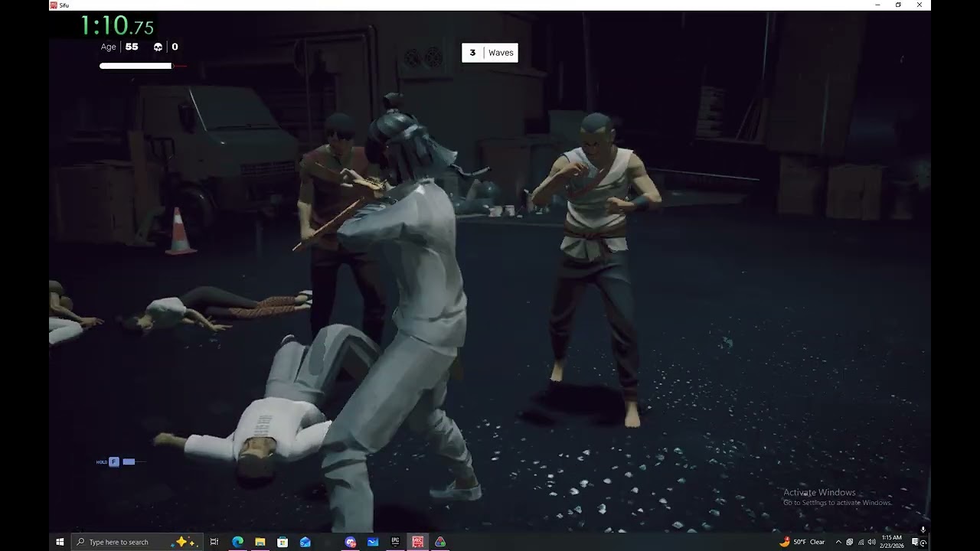Open the network connection tray icon
Screen dimensions: 980x551
pos(861,542)
